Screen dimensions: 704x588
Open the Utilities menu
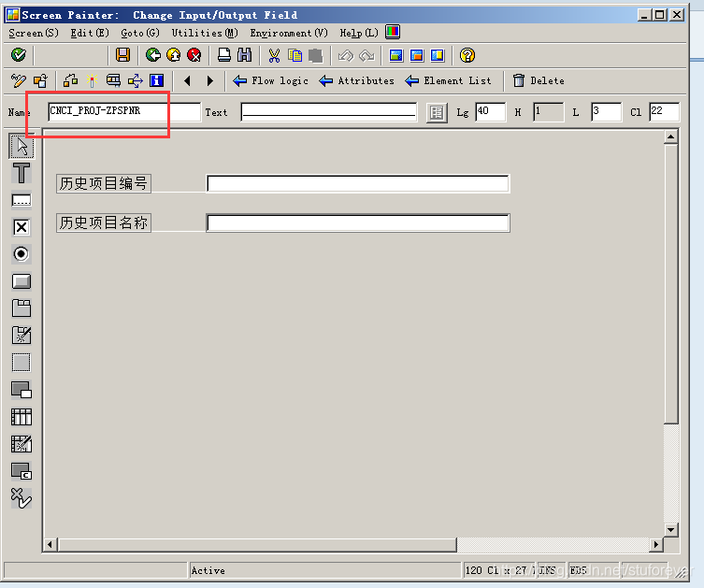pyautogui.click(x=205, y=33)
